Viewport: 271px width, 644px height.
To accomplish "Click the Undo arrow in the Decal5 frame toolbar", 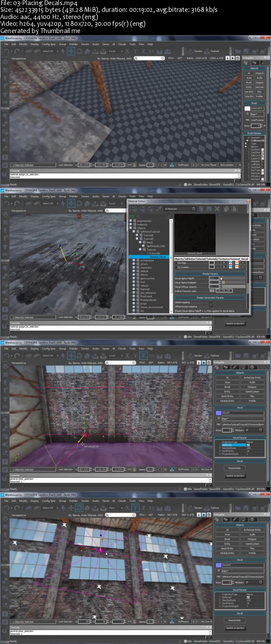I will click(x=7, y=356).
